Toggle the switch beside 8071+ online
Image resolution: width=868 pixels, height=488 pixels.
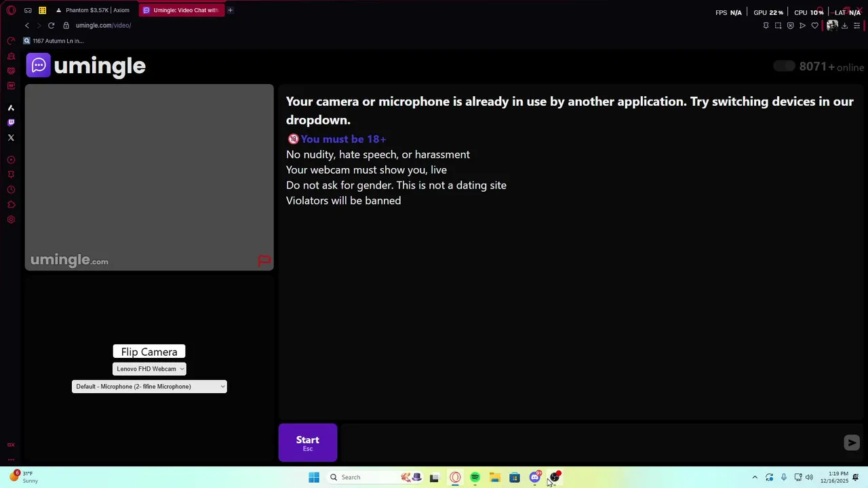784,66
